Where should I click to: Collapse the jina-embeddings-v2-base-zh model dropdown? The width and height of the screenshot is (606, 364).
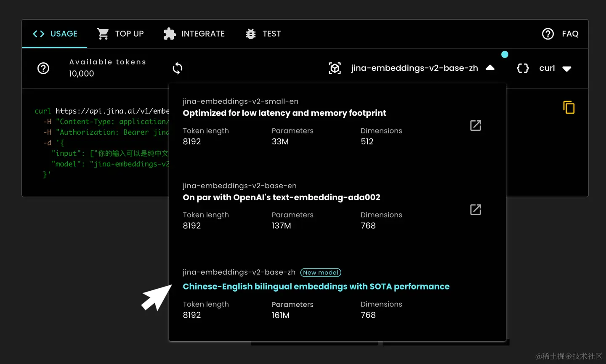[490, 68]
